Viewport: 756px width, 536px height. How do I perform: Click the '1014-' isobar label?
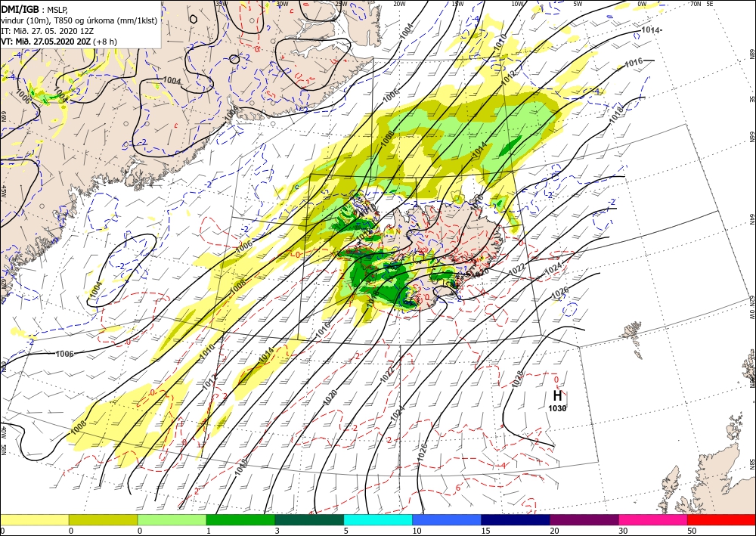pos(652,30)
